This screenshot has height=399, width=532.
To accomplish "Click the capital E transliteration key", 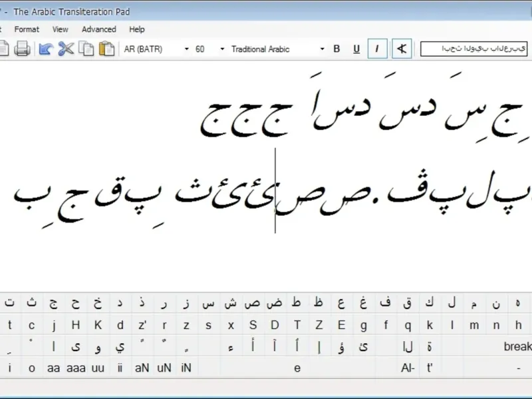I will (x=341, y=325).
